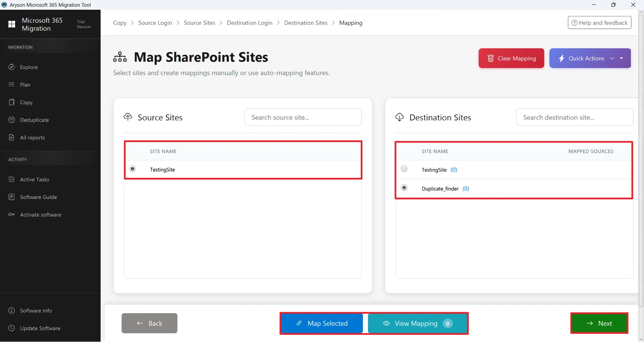Open the Plan list icon in sidebar
Viewport: 644px width, 342px height.
click(12, 84)
